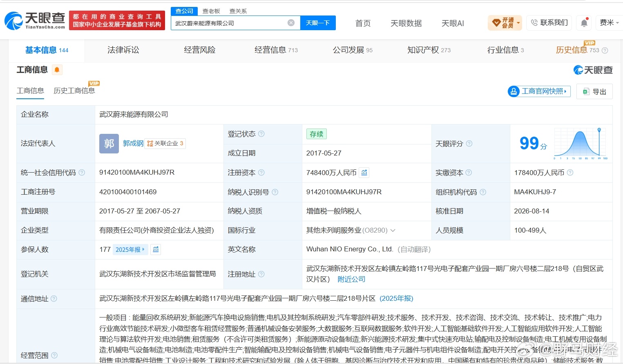Click the help icon next to 通信地址
623x364 pixels.
tap(54, 299)
